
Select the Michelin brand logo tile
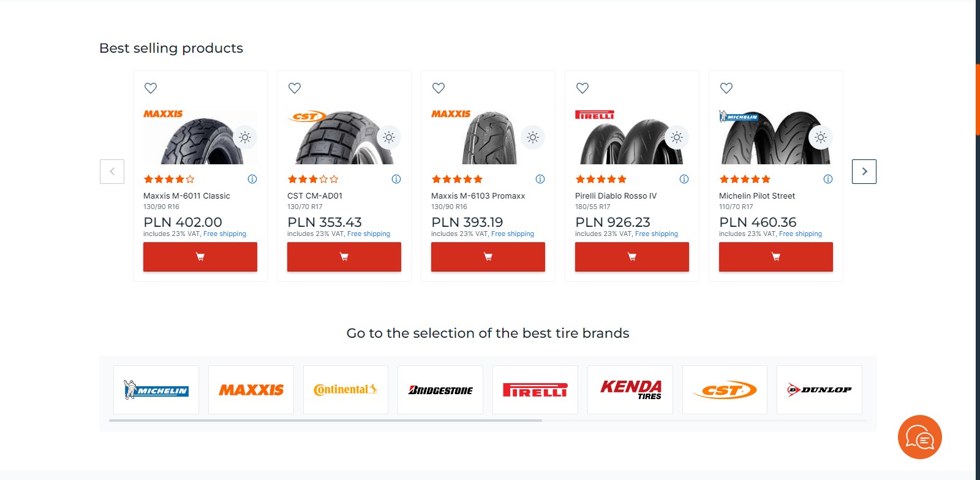(x=156, y=390)
